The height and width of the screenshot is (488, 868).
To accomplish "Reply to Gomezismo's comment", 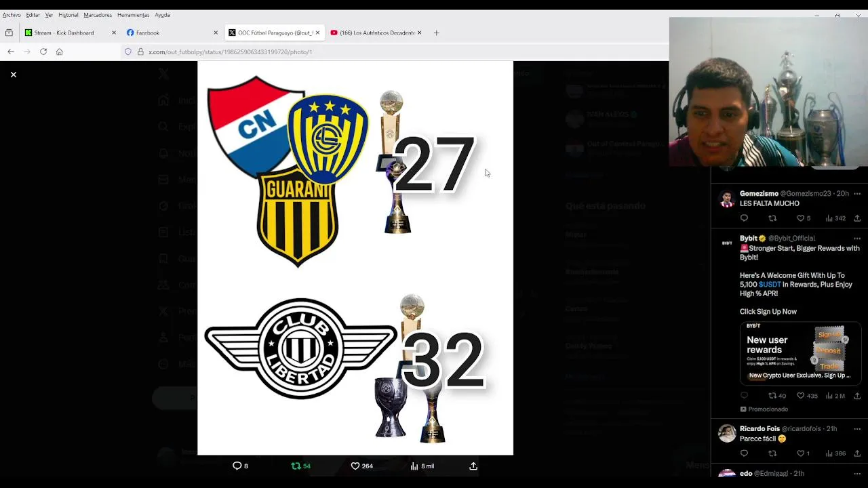I will [x=744, y=218].
